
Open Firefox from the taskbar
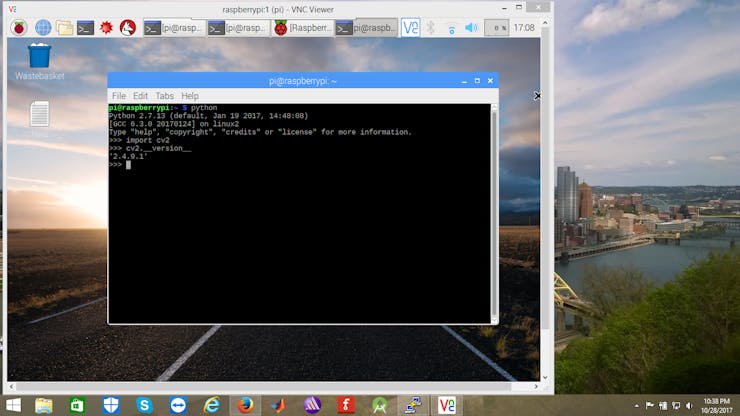coord(245,405)
